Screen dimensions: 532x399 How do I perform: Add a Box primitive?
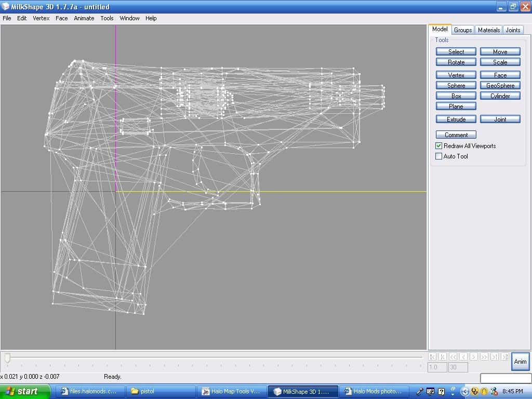tap(456, 96)
